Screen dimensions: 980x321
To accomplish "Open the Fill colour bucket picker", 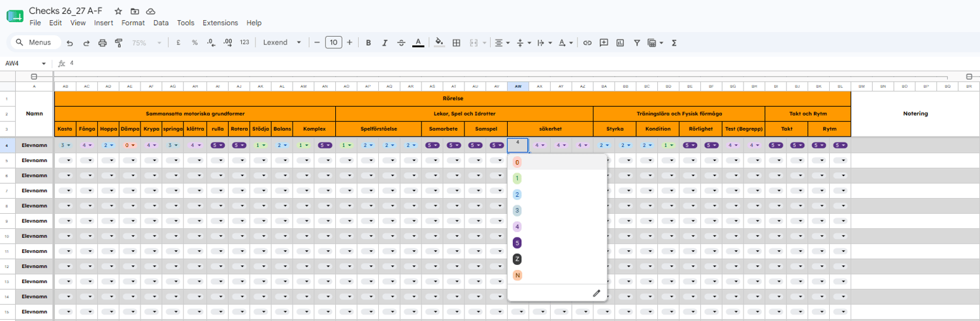I will (439, 42).
